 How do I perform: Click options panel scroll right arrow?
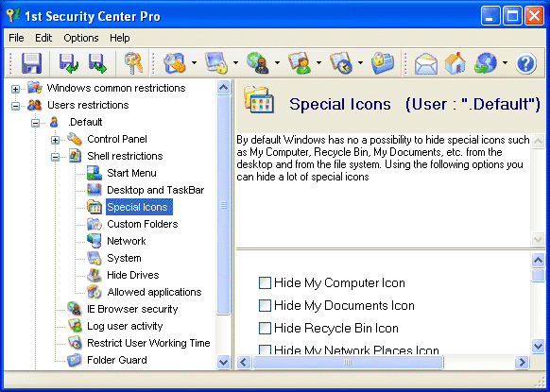(523, 362)
